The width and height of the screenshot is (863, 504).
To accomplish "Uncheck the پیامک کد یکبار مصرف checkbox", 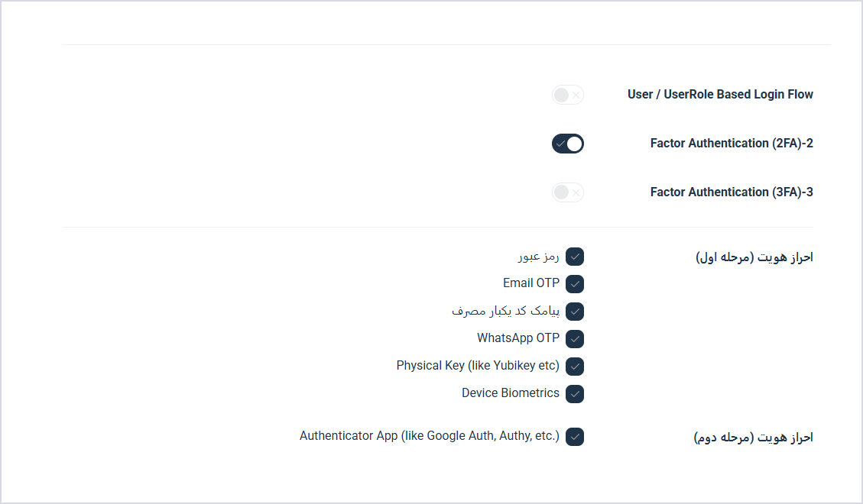I will tap(575, 312).
